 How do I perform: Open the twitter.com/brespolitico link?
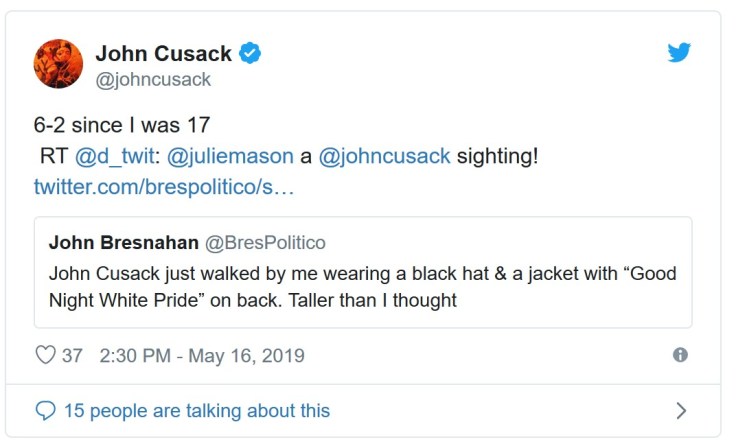pyautogui.click(x=164, y=187)
